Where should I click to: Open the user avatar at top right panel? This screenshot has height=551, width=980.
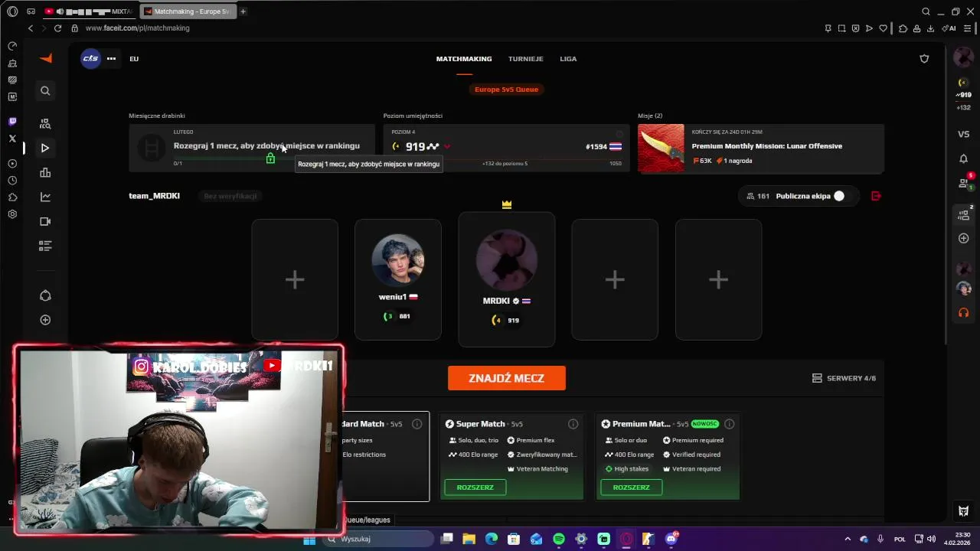(x=963, y=57)
